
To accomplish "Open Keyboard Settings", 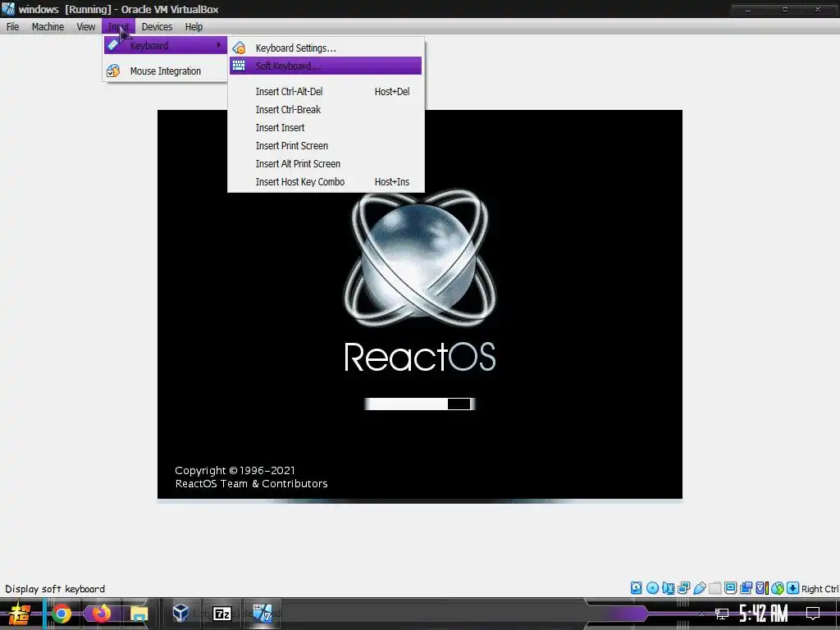I will (x=326, y=48).
